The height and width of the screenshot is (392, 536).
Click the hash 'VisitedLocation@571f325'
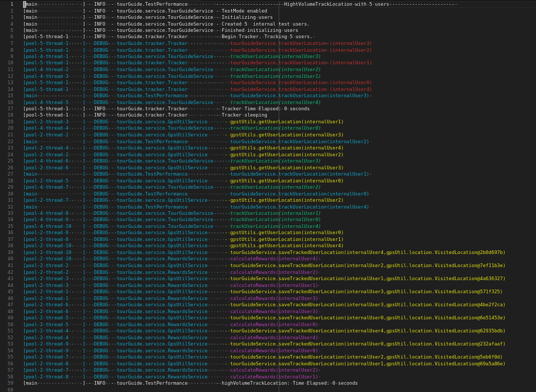467,292
